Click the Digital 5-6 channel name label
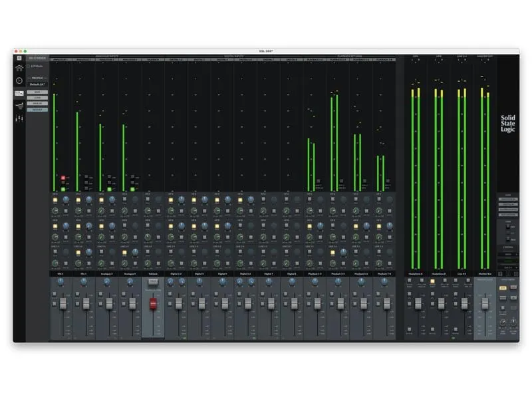This screenshot has height=399, width=532. [245, 274]
